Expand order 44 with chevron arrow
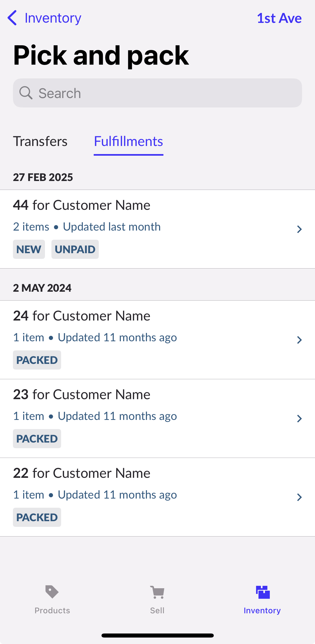This screenshot has height=644, width=315. 299,229
